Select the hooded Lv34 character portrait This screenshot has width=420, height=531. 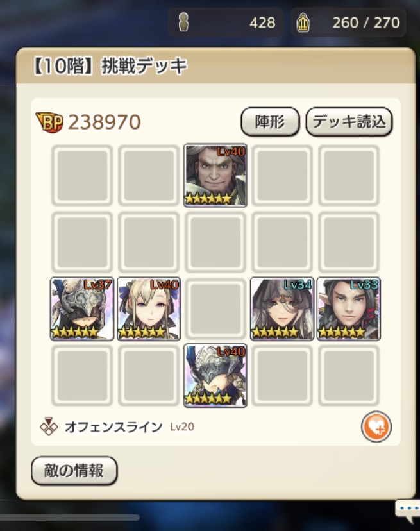(281, 308)
